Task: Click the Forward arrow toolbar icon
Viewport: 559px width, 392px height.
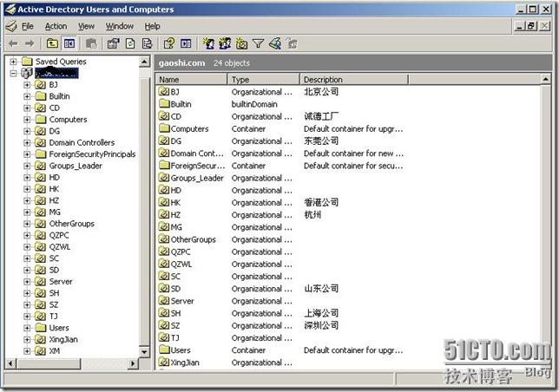Action: pos(30,43)
